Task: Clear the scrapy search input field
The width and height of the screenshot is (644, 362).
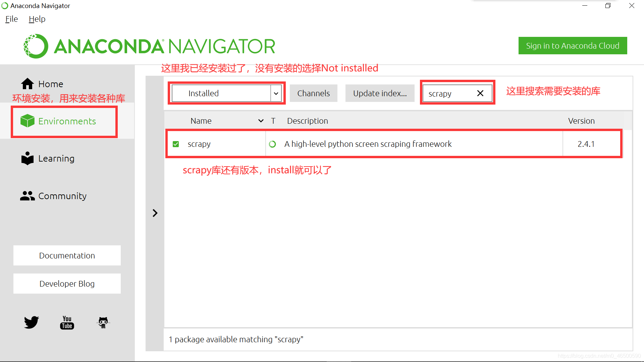Action: pyautogui.click(x=480, y=93)
